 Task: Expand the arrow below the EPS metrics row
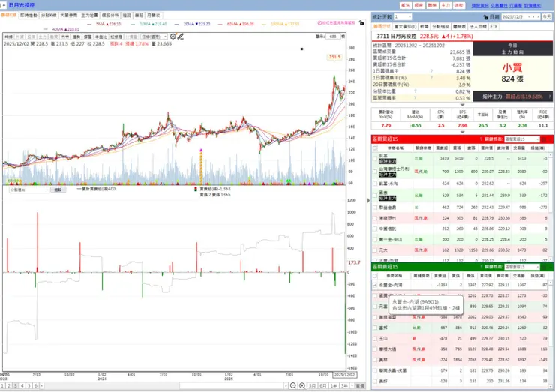point(462,132)
